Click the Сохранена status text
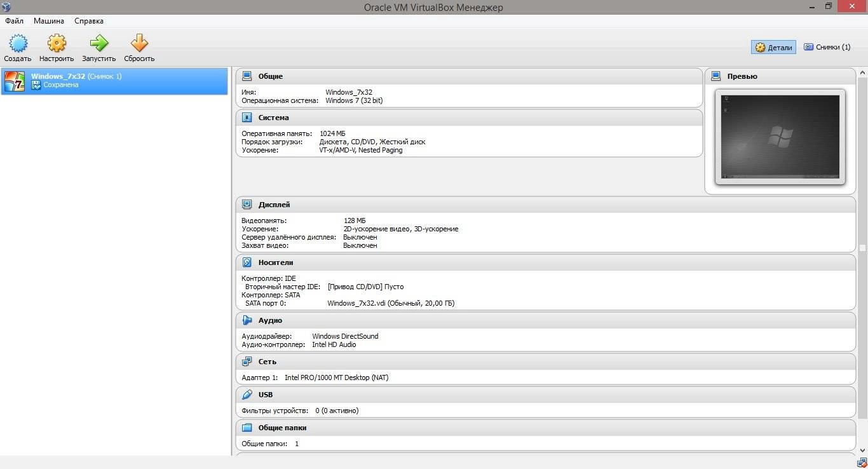This screenshot has width=868, height=469. coord(61,85)
